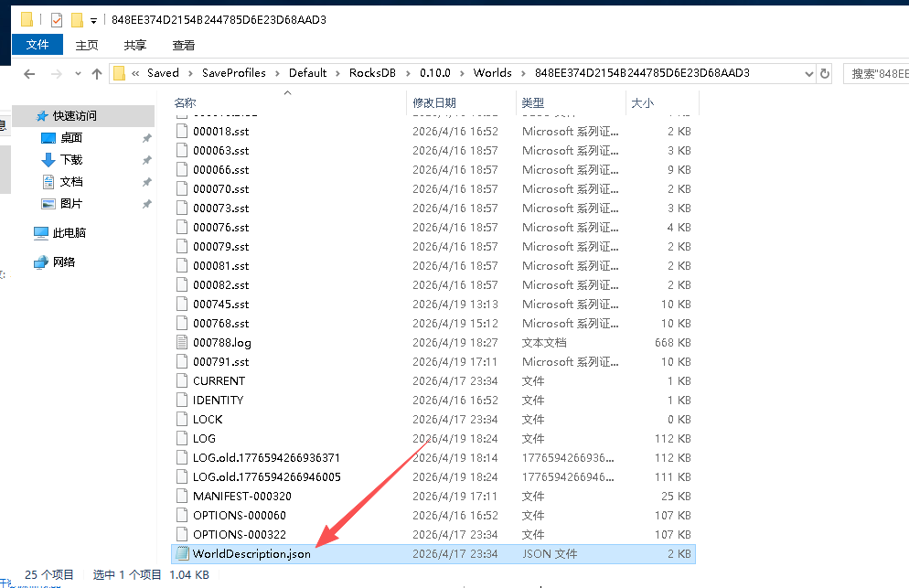Viewport: 909px width, 588px height.
Task: Open the 文件 (File) menu
Action: [37, 45]
